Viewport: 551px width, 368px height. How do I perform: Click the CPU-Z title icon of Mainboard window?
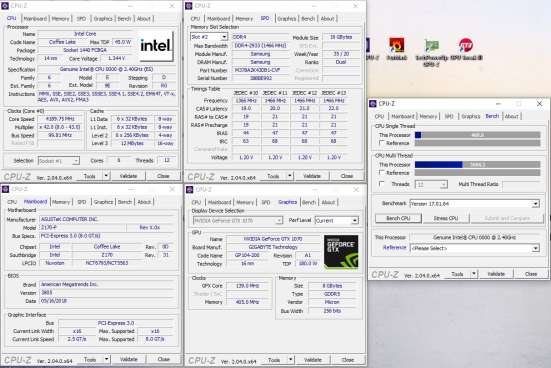(5, 189)
